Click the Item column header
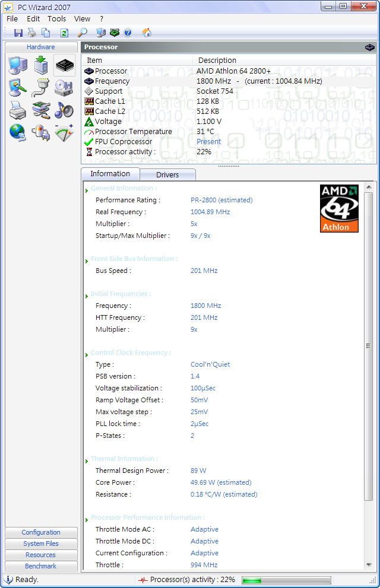This screenshot has height=588, width=380. click(137, 61)
